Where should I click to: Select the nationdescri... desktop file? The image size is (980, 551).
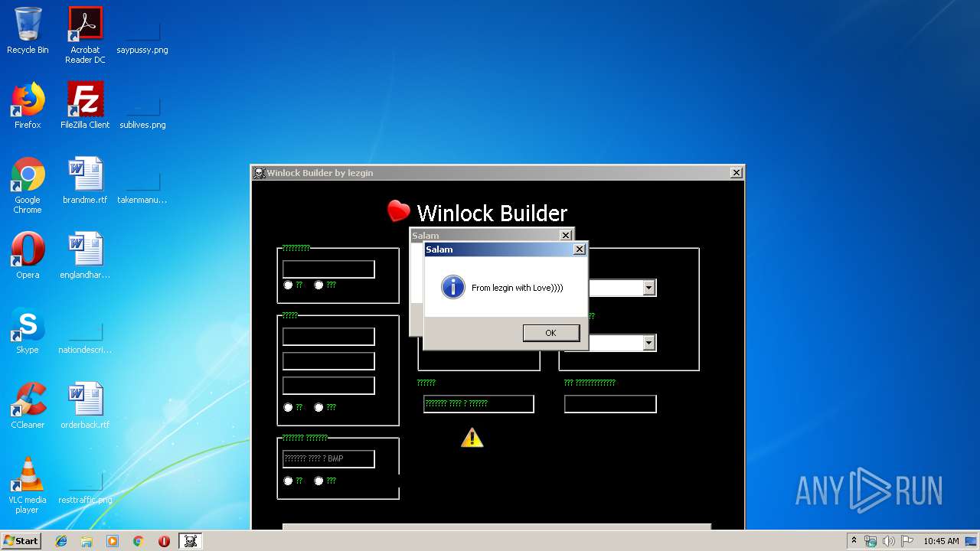pyautogui.click(x=85, y=331)
